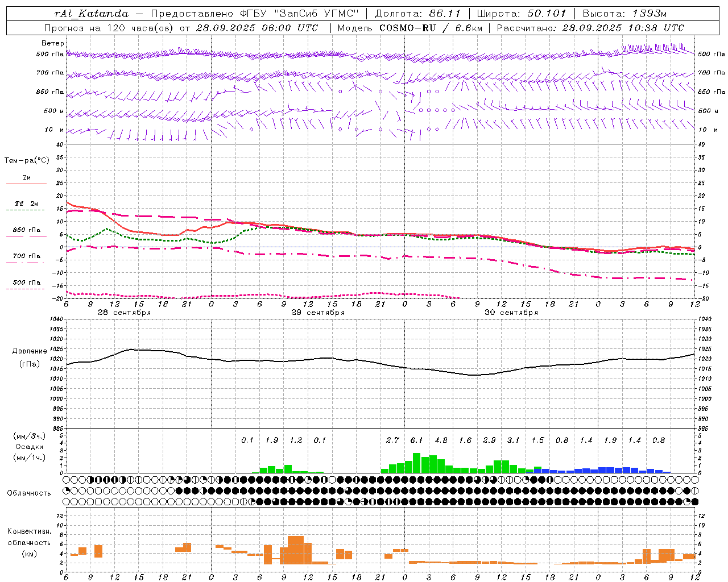Click the Осадки precipitation label

[29, 447]
